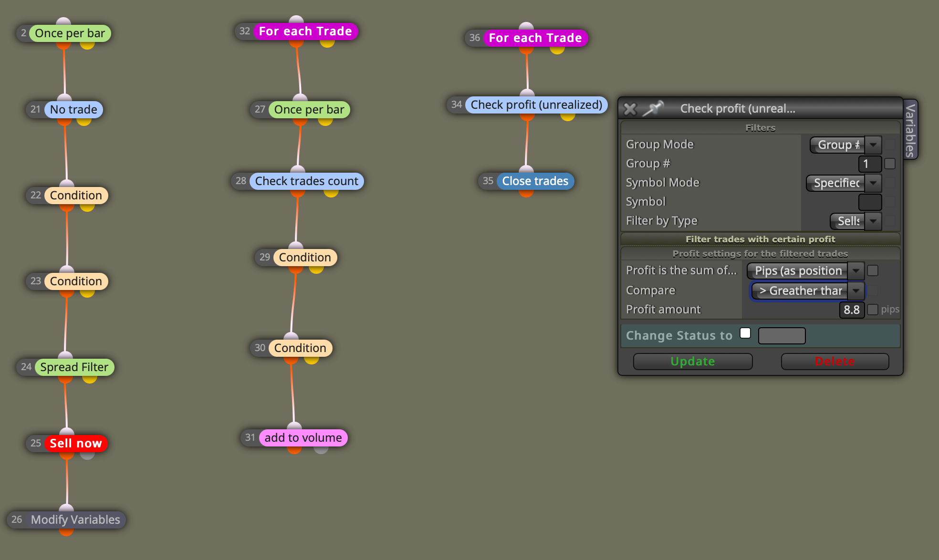939x560 pixels.
Task: Open the Symbol Mode dropdown
Action: tap(844, 183)
